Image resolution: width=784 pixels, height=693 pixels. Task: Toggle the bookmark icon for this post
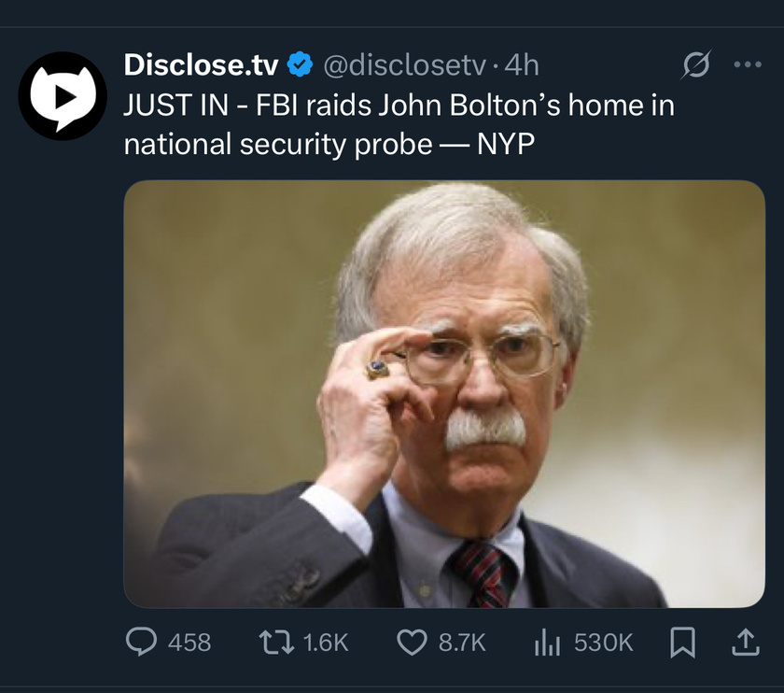pos(682,643)
